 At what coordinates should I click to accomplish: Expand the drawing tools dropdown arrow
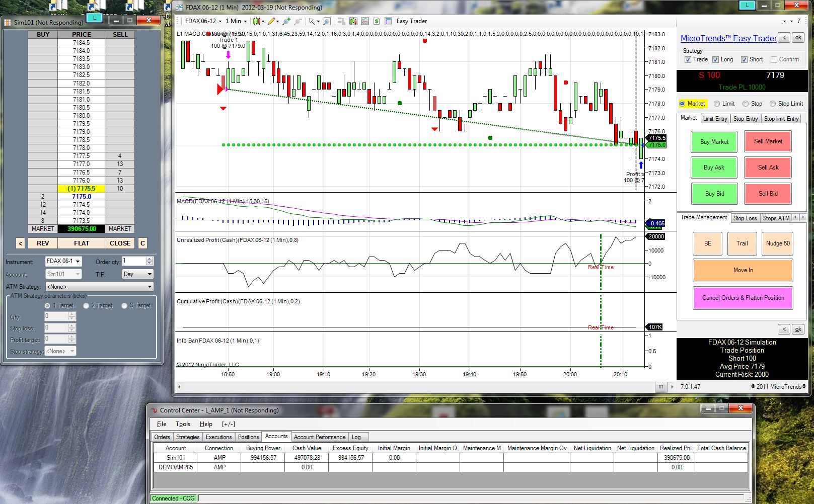(x=278, y=22)
